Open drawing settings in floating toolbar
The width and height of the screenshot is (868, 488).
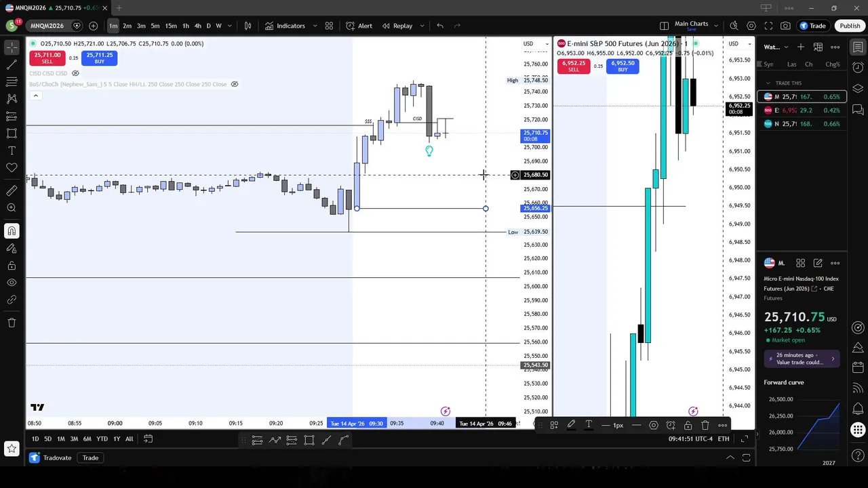tap(654, 425)
